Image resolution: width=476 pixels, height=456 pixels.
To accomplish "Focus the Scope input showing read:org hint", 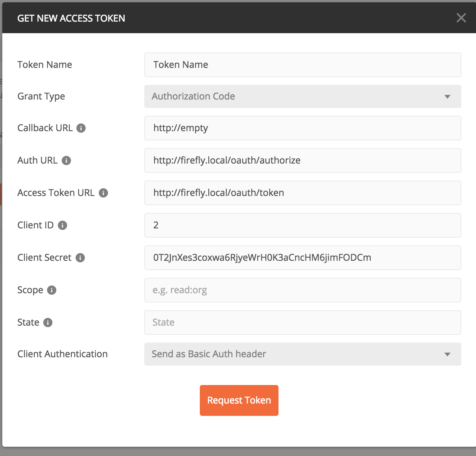I will [x=303, y=290].
